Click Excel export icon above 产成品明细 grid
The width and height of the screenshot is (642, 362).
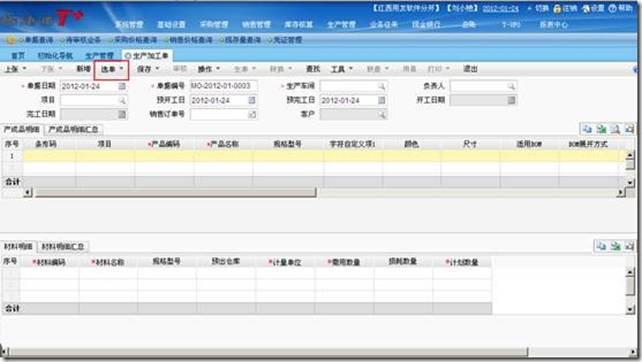point(601,129)
